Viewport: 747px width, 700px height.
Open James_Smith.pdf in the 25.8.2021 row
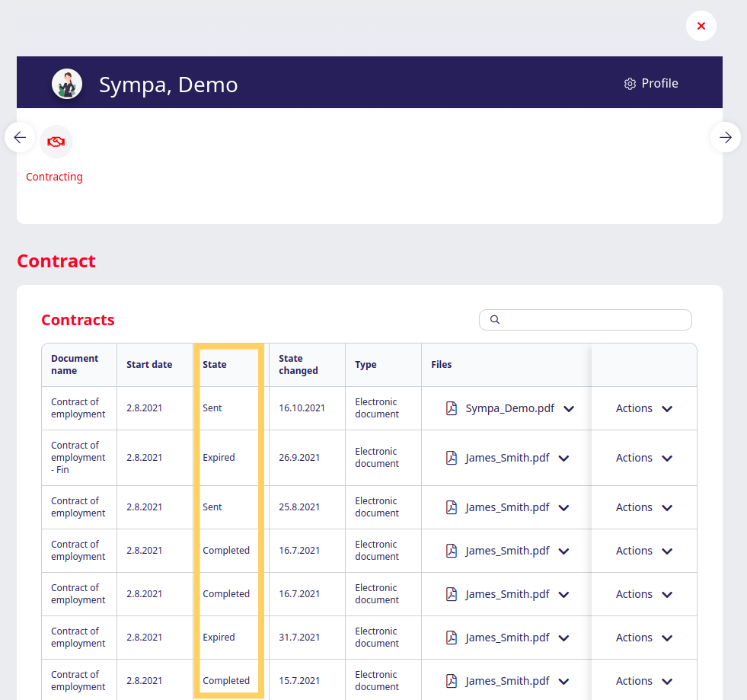click(507, 507)
